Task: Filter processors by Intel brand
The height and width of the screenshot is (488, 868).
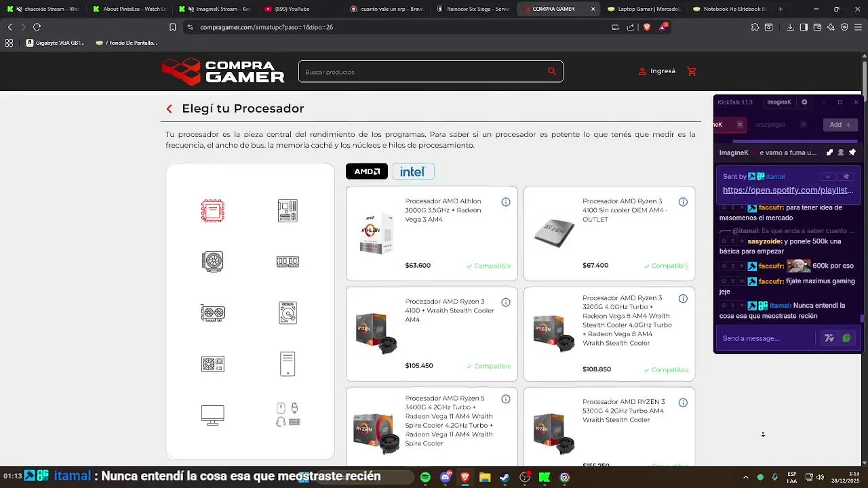Action: [413, 171]
